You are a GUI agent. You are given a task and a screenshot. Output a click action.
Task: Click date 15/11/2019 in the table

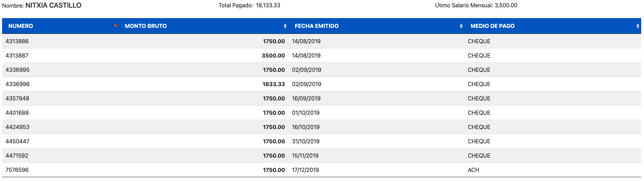tap(305, 156)
